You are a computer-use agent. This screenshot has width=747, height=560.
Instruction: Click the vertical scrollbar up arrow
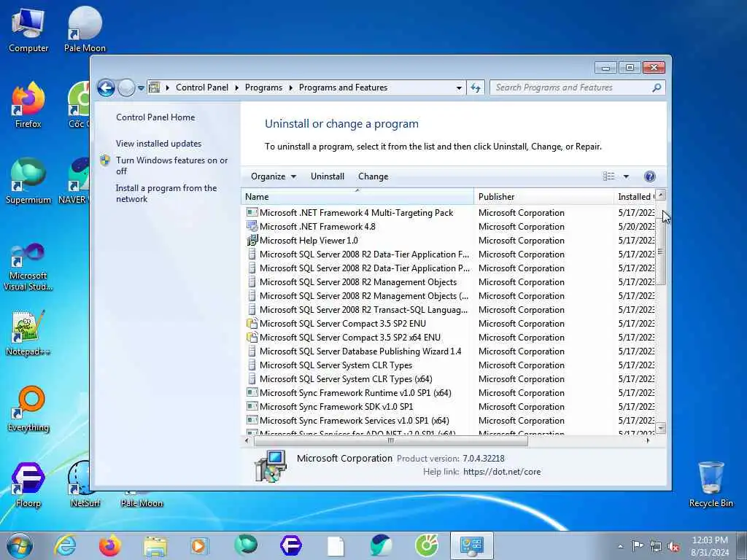(x=661, y=195)
